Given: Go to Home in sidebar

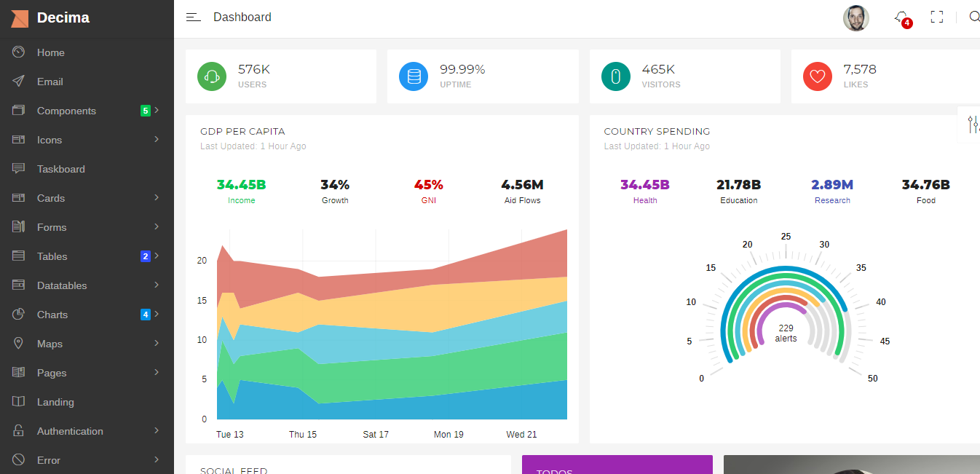Looking at the screenshot, I should 51,52.
